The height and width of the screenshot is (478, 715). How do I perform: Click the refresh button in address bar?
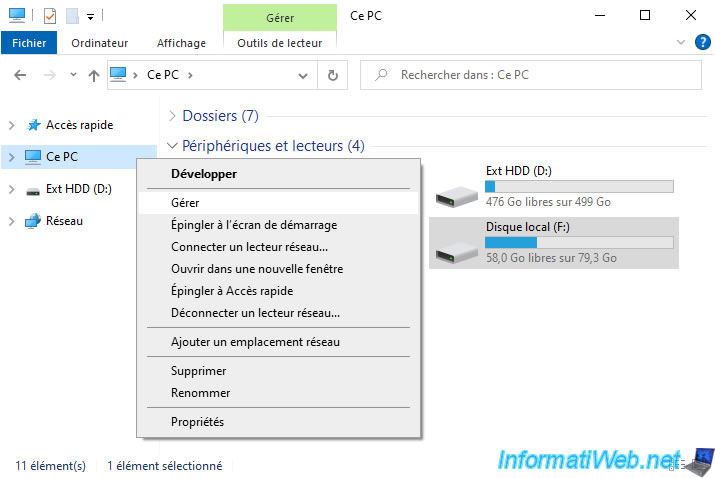[333, 75]
